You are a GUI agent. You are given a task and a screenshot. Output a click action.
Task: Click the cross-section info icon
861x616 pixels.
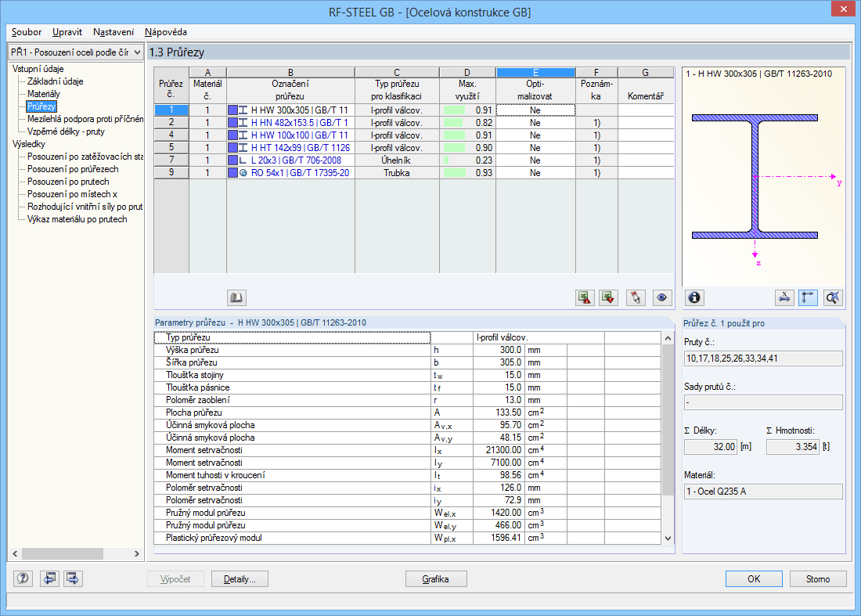point(694,297)
